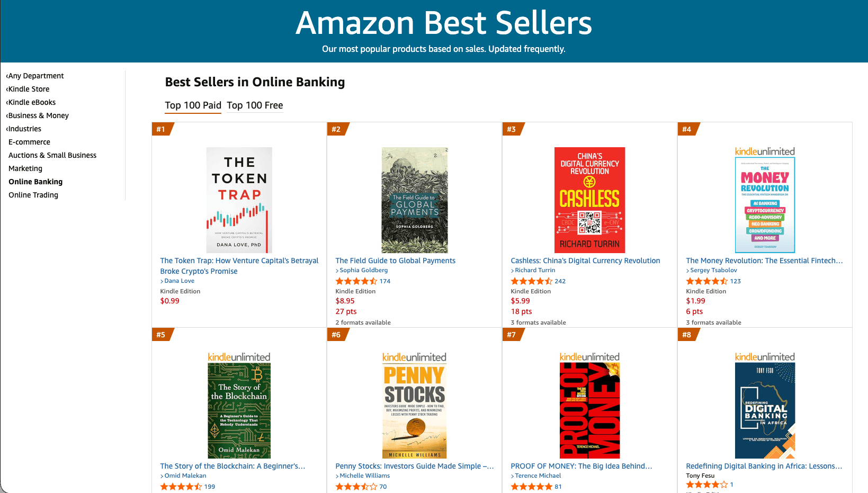Image resolution: width=868 pixels, height=493 pixels.
Task: Click the #7 badge on PROOF OF MONEY
Action: click(511, 334)
